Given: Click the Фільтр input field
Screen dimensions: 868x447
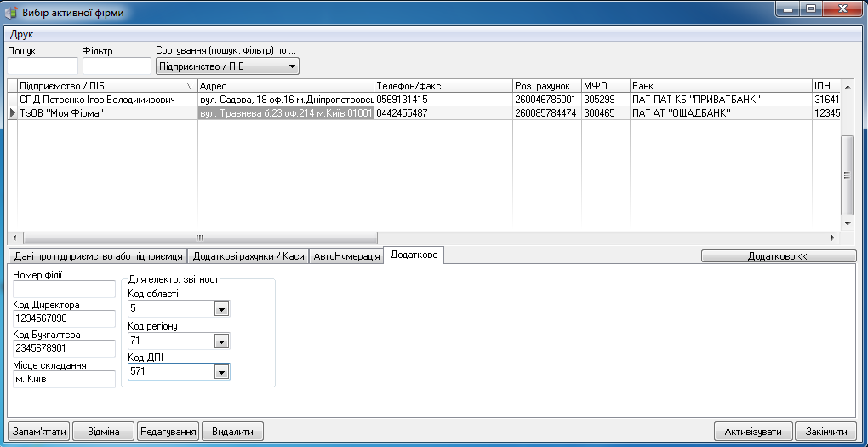Looking at the screenshot, I should [117, 66].
